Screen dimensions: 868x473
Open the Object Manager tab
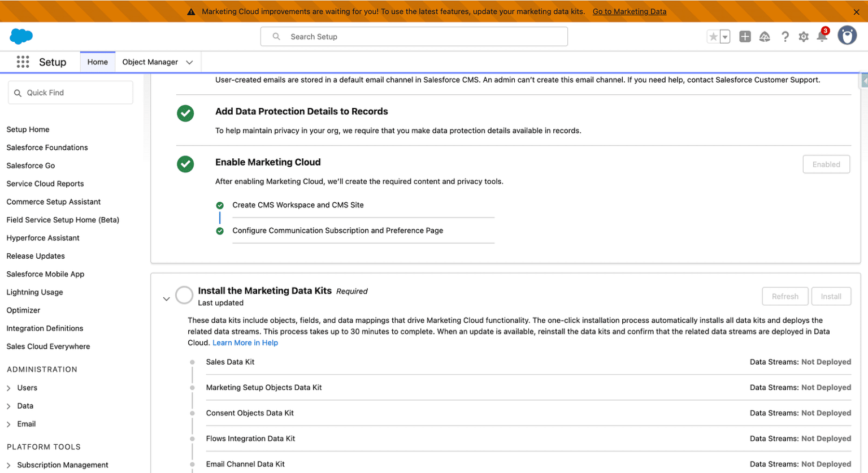[x=150, y=62]
